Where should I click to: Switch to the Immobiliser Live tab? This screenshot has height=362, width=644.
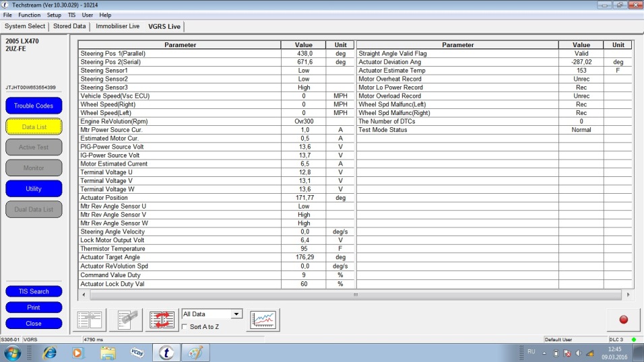(x=117, y=26)
